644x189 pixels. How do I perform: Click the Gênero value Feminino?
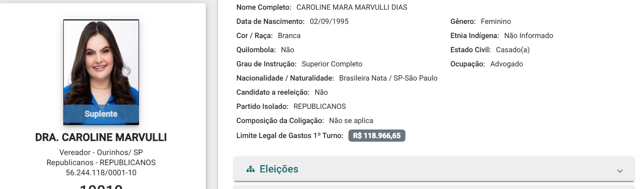[496, 21]
